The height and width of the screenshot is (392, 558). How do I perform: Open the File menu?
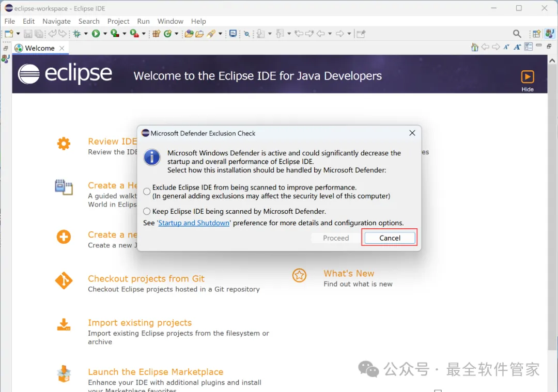point(10,21)
